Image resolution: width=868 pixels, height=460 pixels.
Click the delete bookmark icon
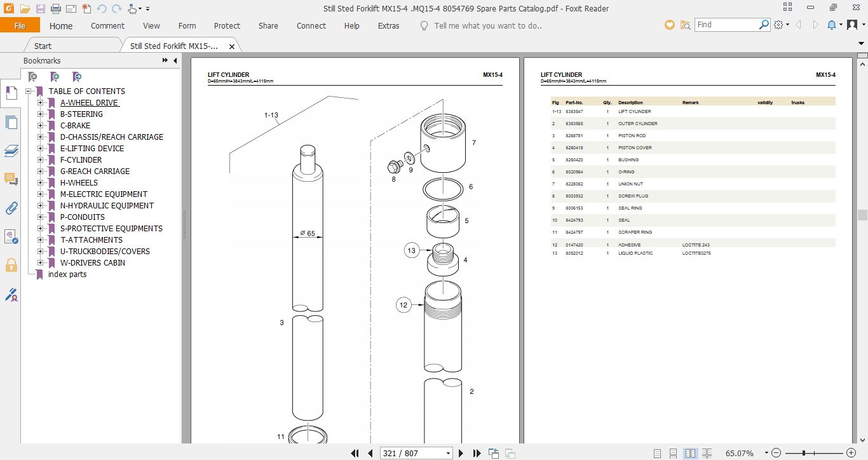pyautogui.click(x=33, y=77)
